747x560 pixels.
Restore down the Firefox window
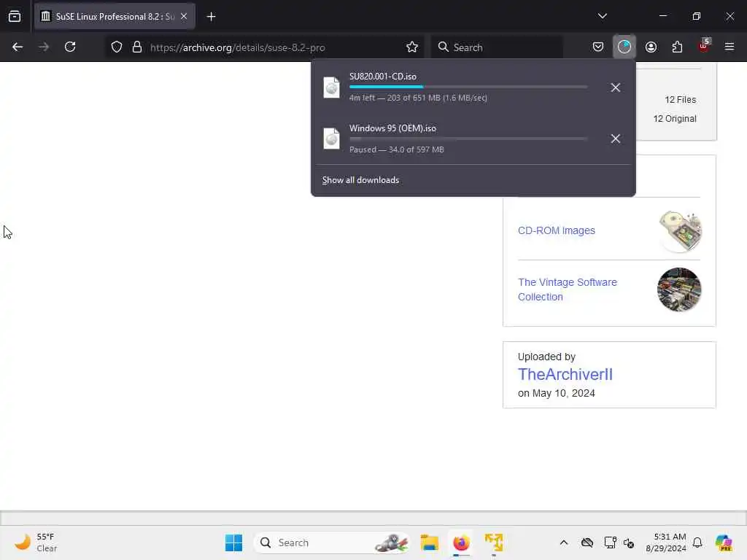pyautogui.click(x=696, y=16)
